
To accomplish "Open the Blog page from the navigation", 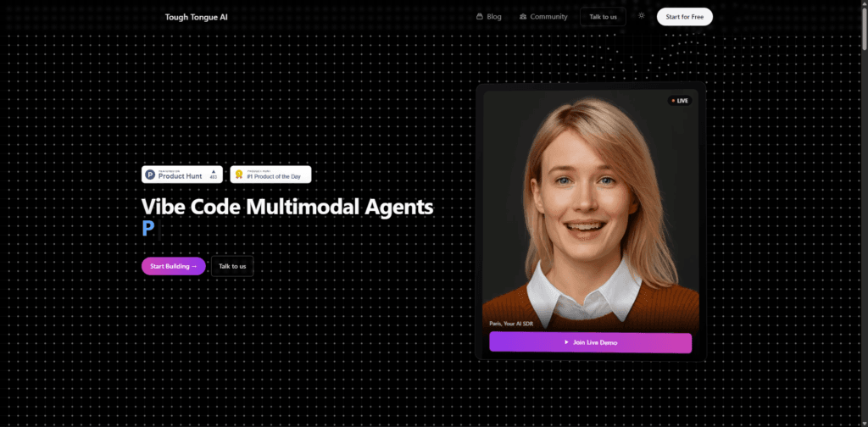I will 493,16.
